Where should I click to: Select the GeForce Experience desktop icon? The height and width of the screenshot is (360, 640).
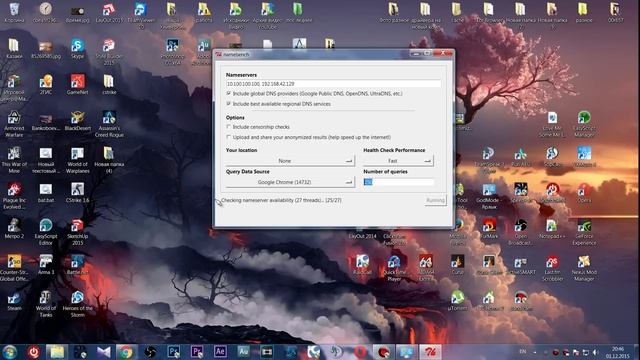[x=584, y=232]
